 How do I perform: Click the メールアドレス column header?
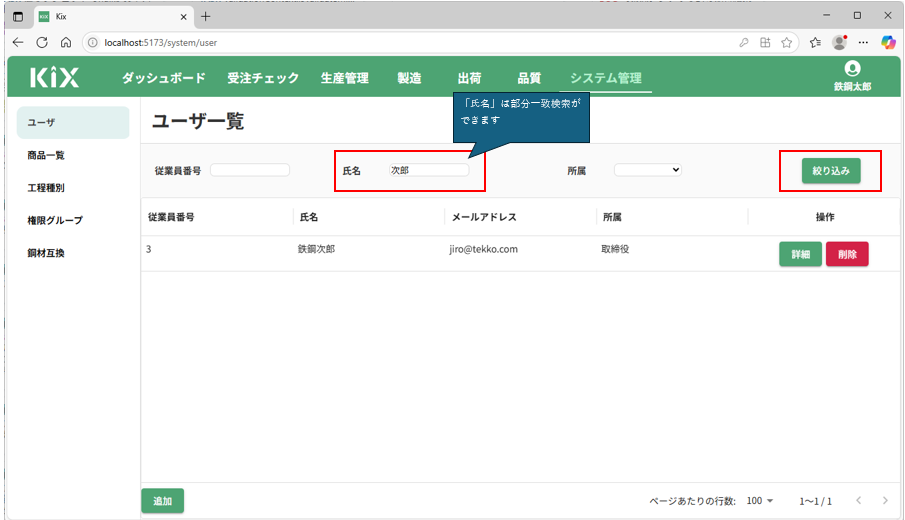click(x=484, y=217)
